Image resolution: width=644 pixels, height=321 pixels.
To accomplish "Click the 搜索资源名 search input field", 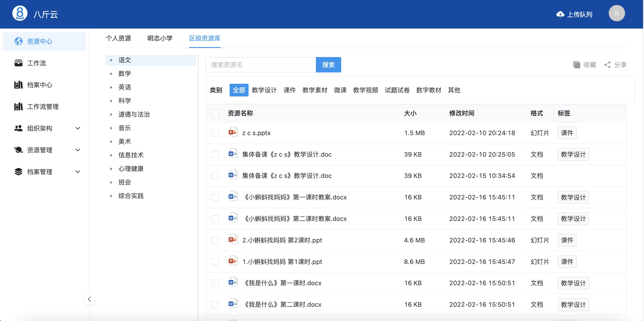I will (x=261, y=65).
